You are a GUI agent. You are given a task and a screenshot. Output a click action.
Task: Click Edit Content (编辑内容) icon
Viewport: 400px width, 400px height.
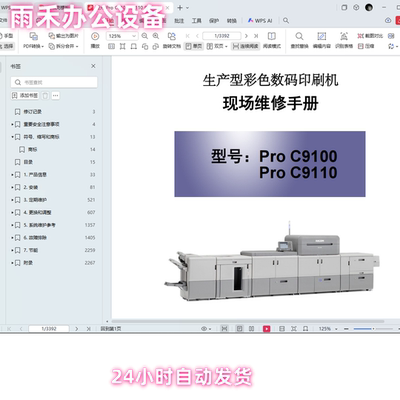pyautogui.click(x=322, y=36)
